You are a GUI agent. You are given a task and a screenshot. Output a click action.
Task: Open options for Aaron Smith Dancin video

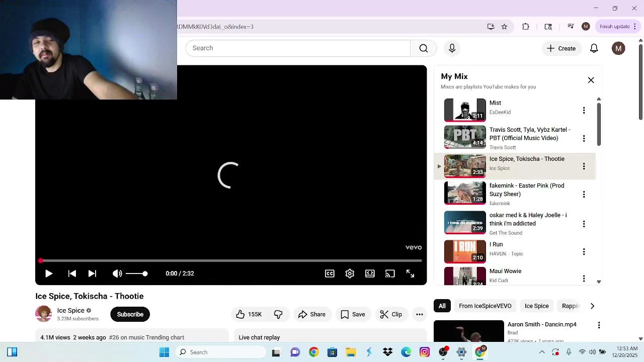point(599,325)
